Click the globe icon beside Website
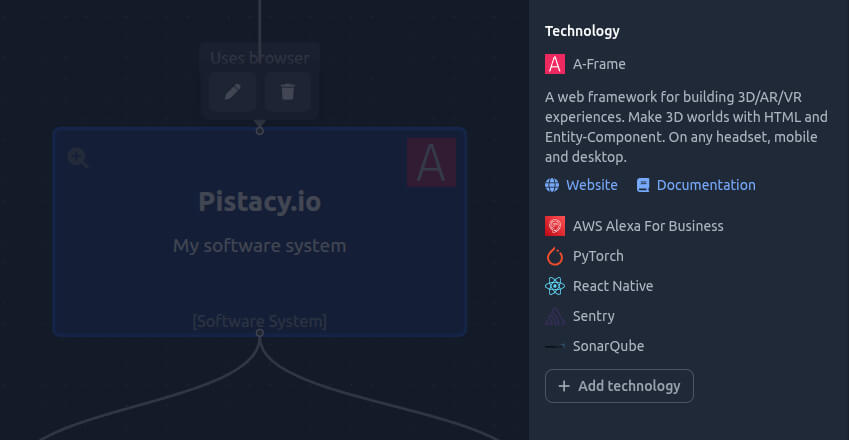 [552, 185]
